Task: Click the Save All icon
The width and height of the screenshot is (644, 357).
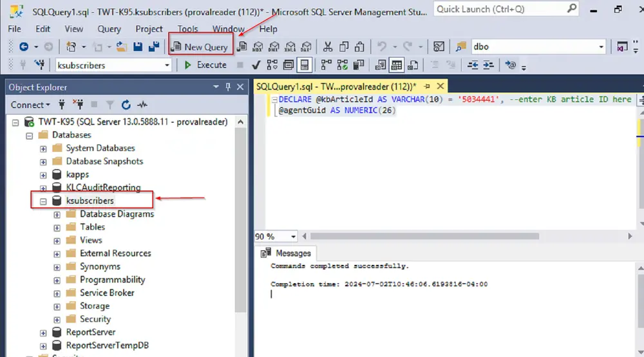Action: tap(154, 47)
